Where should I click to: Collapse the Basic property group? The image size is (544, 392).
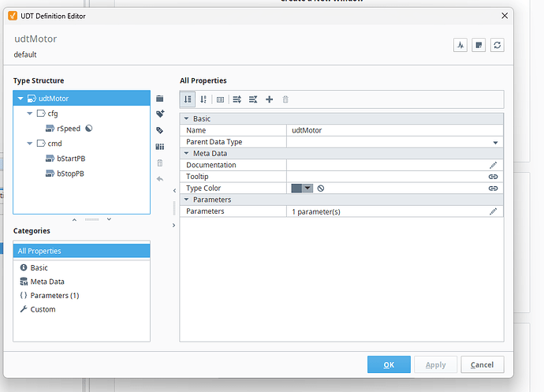coord(186,119)
